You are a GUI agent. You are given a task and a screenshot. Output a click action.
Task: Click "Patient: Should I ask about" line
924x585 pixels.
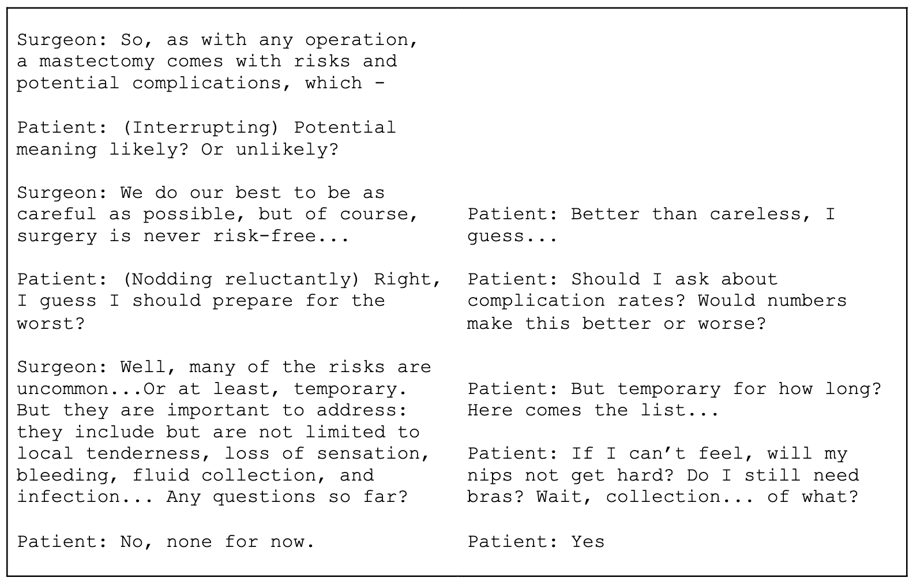point(622,279)
